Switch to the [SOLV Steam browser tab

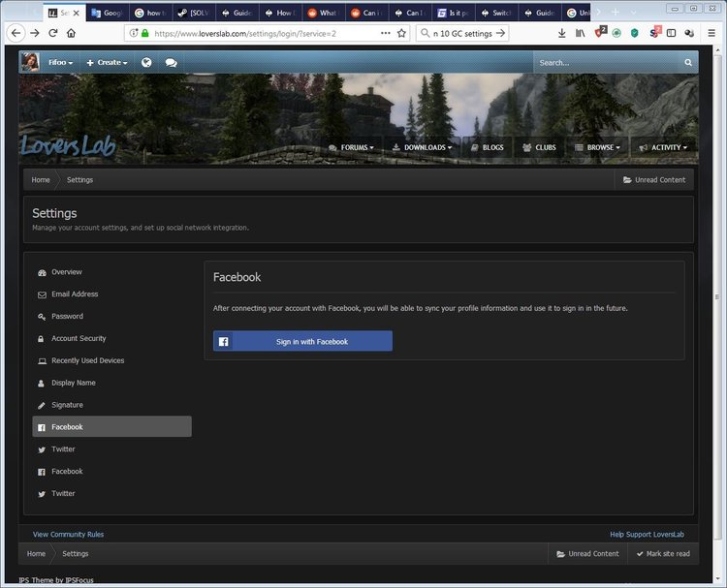(x=194, y=13)
